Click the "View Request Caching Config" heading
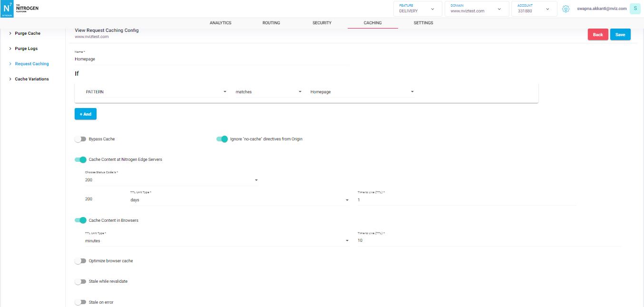 (107, 30)
